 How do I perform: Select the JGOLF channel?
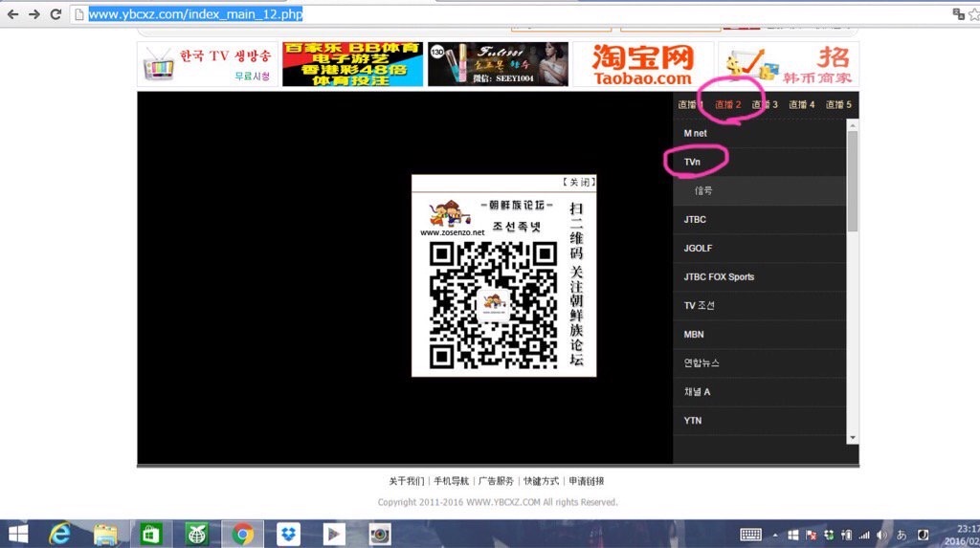pyautogui.click(x=759, y=248)
